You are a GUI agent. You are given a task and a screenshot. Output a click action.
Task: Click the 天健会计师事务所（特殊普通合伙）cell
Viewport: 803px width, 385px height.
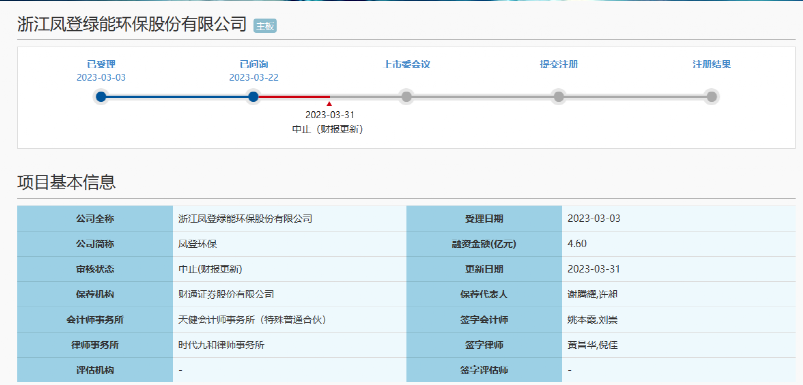(289, 320)
